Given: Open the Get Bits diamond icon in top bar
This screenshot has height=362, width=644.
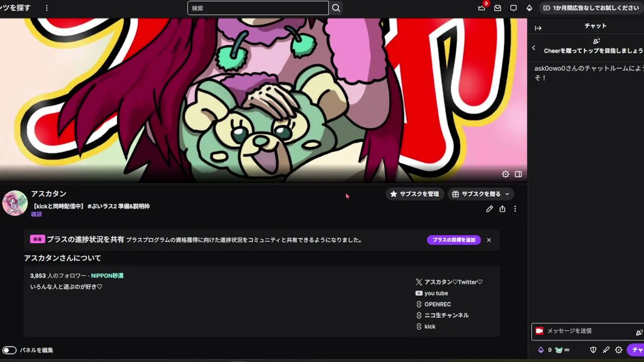Looking at the screenshot, I should (x=529, y=8).
